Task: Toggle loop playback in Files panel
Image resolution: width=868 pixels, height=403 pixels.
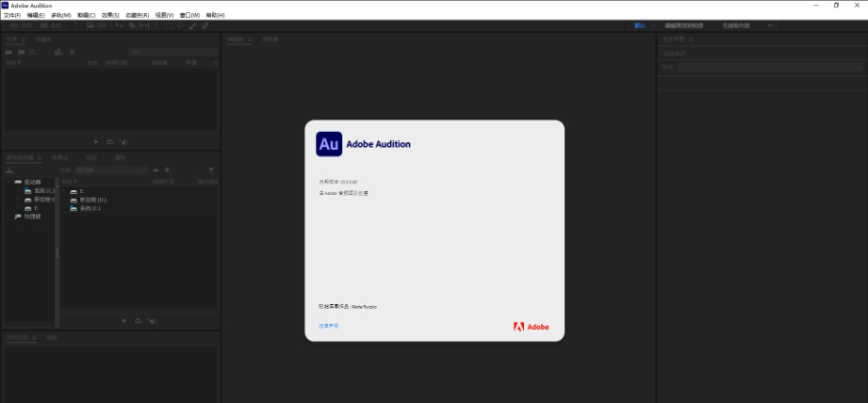Action: [x=110, y=142]
